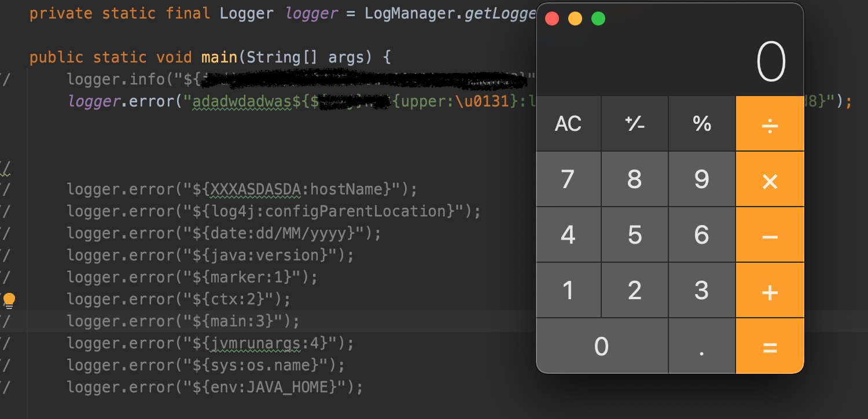This screenshot has width=868, height=419.
Task: Clear the display with AC button
Action: tap(568, 123)
